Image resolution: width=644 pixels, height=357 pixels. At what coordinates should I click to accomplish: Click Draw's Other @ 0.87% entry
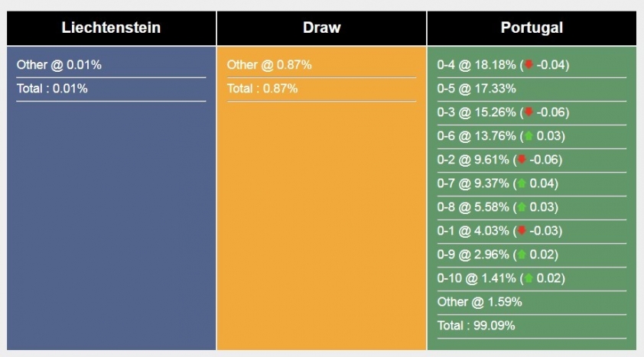(x=269, y=65)
